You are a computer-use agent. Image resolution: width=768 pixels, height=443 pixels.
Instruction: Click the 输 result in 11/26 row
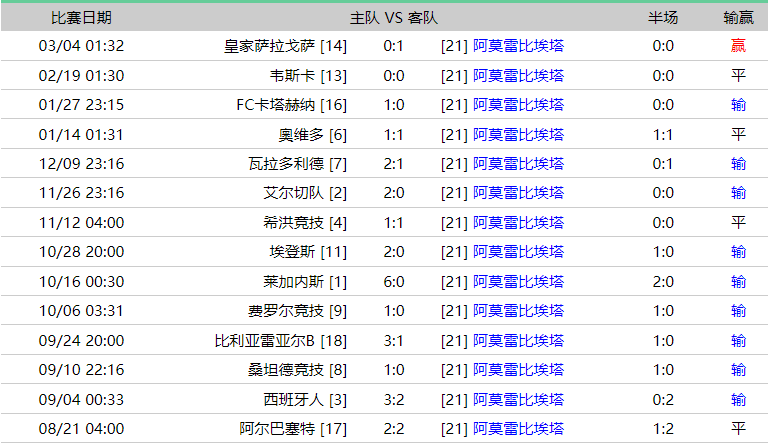(x=738, y=193)
